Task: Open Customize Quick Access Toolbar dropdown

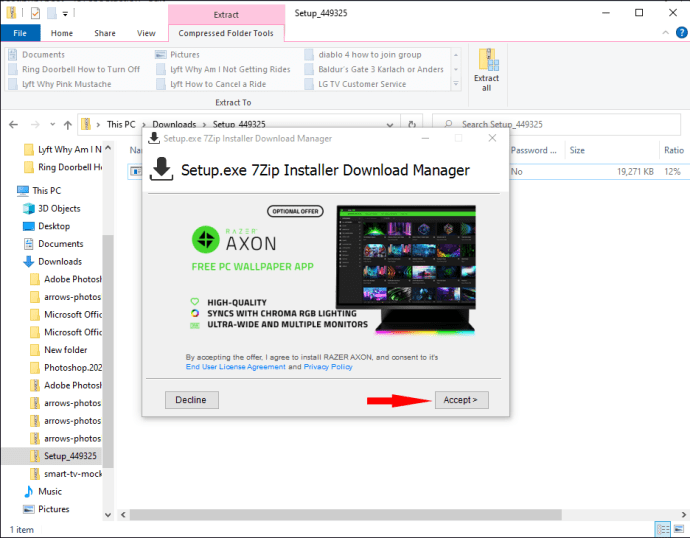Action: [x=65, y=14]
